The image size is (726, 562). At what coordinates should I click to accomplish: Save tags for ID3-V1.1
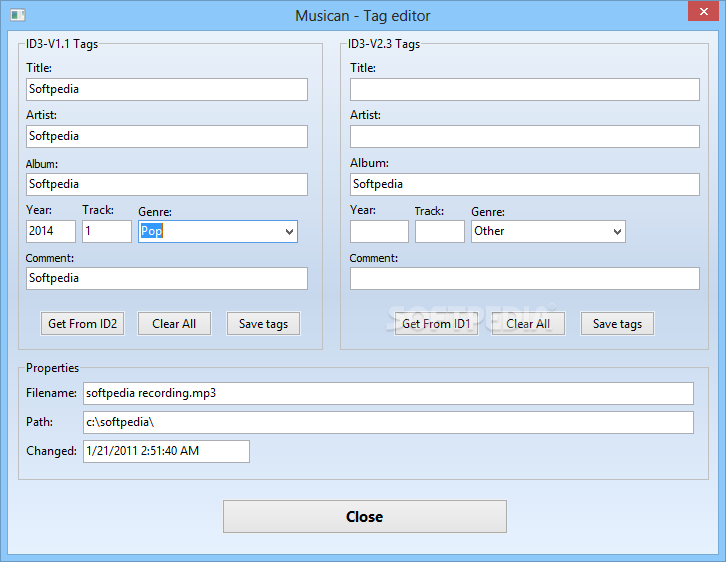[x=263, y=324]
